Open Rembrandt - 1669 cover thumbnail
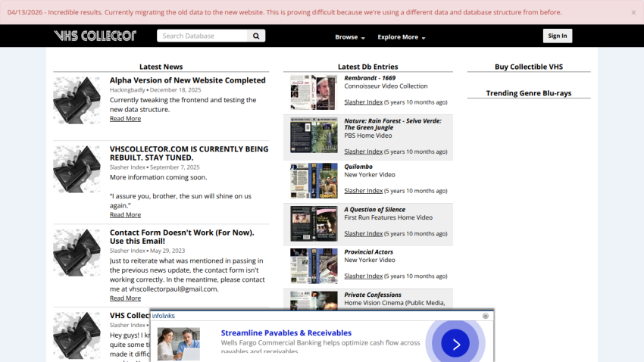 click(x=314, y=92)
